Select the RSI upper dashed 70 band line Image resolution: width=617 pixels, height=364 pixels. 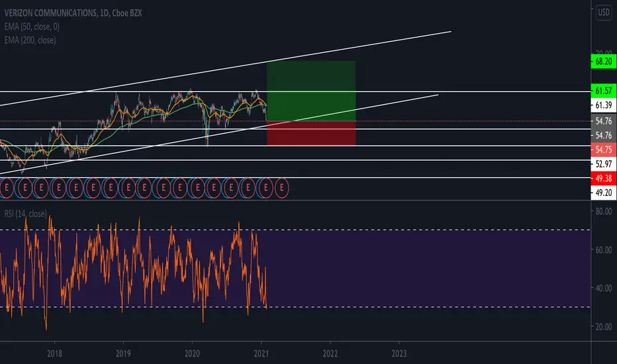click(x=295, y=230)
